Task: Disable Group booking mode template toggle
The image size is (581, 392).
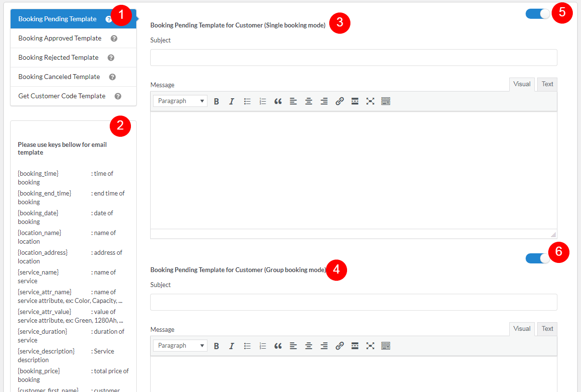Action: [537, 259]
